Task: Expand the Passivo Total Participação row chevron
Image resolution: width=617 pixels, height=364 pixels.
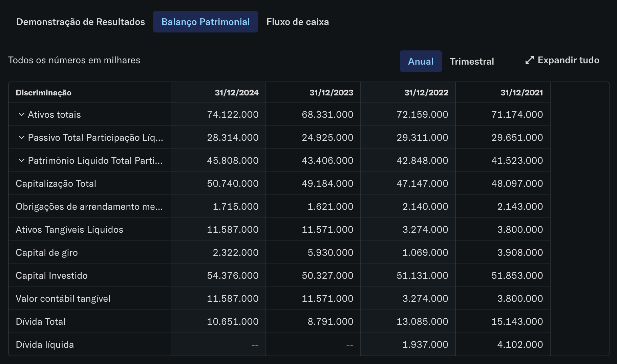Action: [22, 138]
